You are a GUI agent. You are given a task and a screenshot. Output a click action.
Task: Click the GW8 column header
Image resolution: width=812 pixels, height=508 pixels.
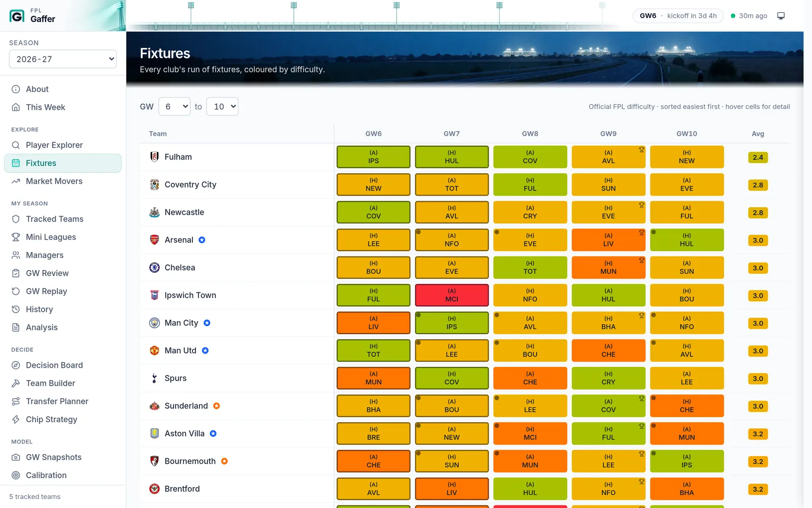[530, 134]
